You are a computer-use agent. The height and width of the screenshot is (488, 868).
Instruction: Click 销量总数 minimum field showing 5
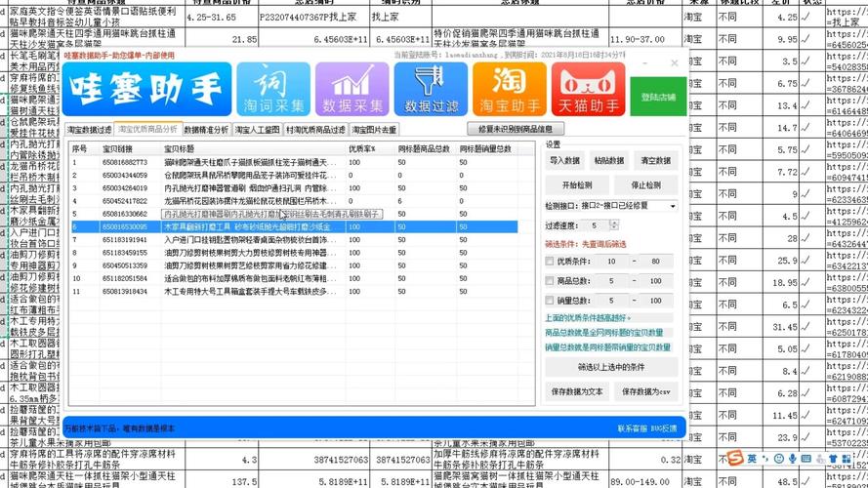tap(611, 301)
